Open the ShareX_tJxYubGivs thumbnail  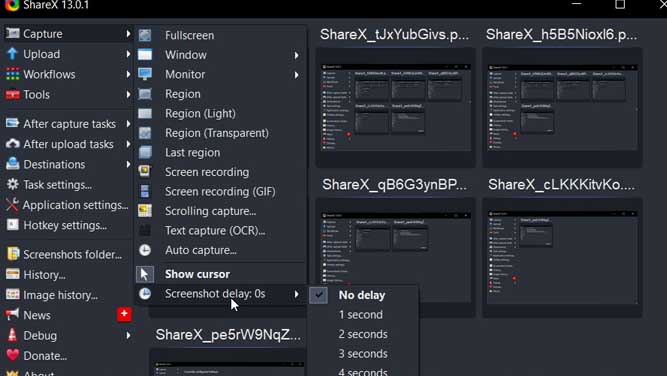(x=395, y=107)
